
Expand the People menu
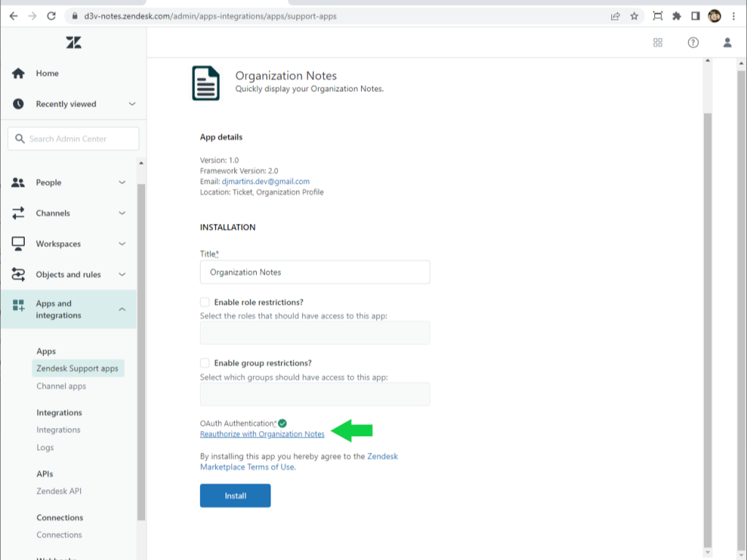(122, 183)
